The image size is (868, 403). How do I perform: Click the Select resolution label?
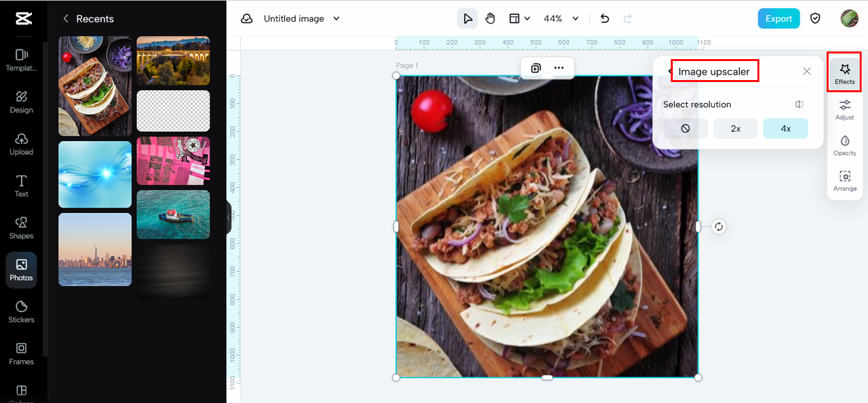coord(697,104)
